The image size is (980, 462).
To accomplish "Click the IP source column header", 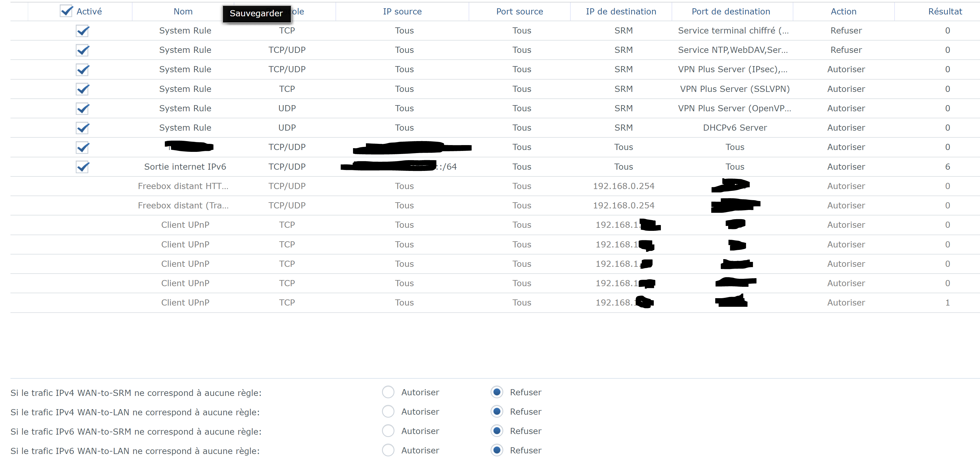I will (x=402, y=11).
